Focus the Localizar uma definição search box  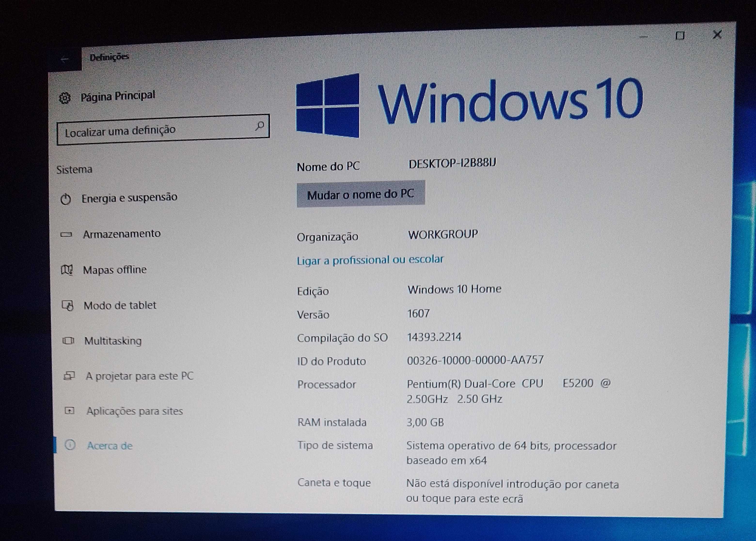163,130
